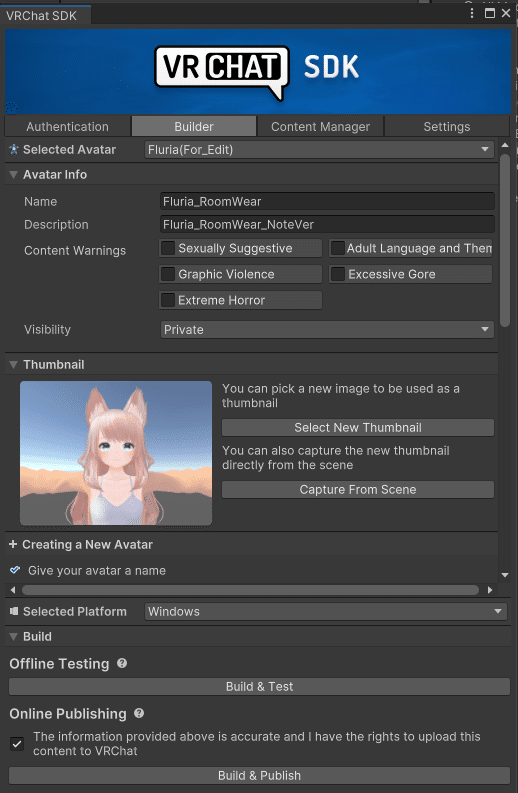Tick the Graphic Violence checkbox
This screenshot has width=518, height=793.
click(168, 274)
